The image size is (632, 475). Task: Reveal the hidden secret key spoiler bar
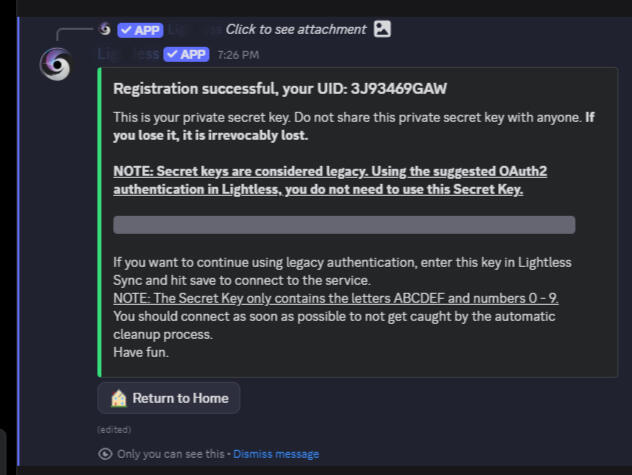click(x=344, y=225)
